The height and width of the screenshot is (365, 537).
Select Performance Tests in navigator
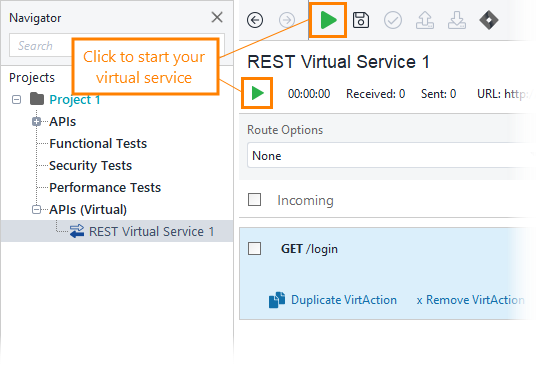(105, 187)
